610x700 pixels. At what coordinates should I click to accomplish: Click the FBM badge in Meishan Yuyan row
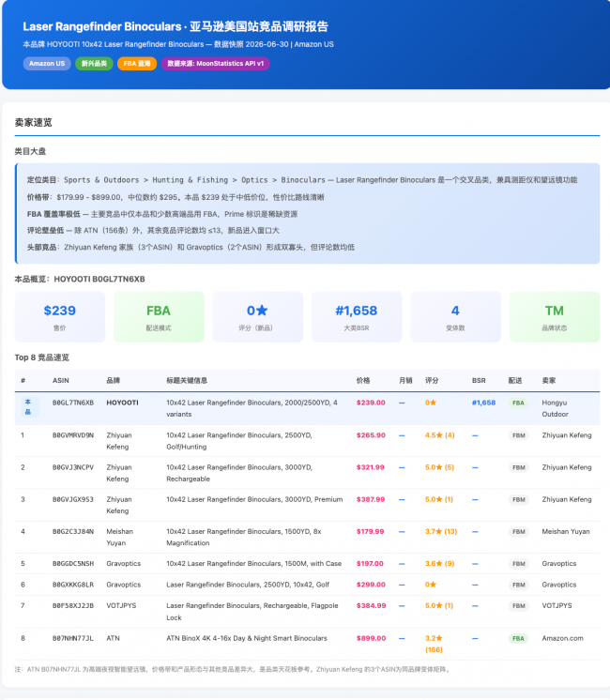pos(518,532)
